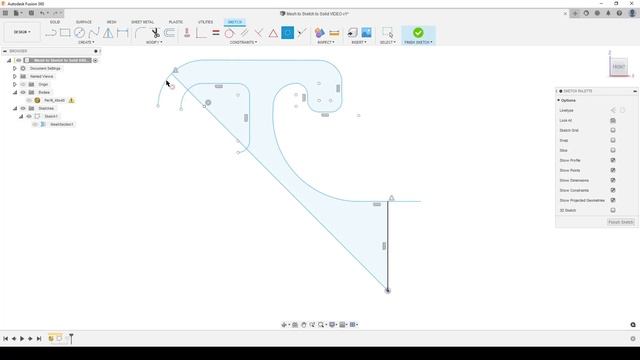This screenshot has width=640, height=360.
Task: Apply the Equal constraint
Action: tap(216, 33)
